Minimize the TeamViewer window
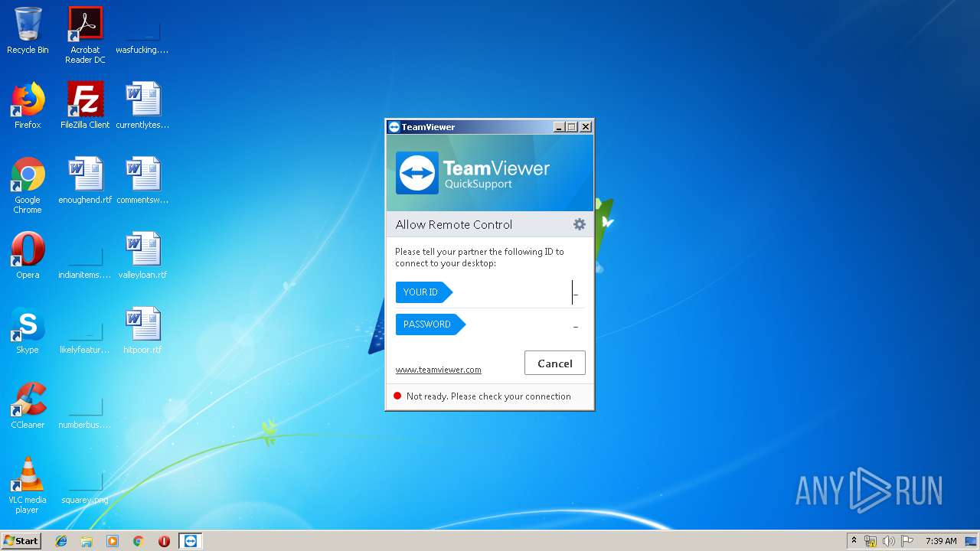Viewport: 980px width, 551px height. point(559,127)
